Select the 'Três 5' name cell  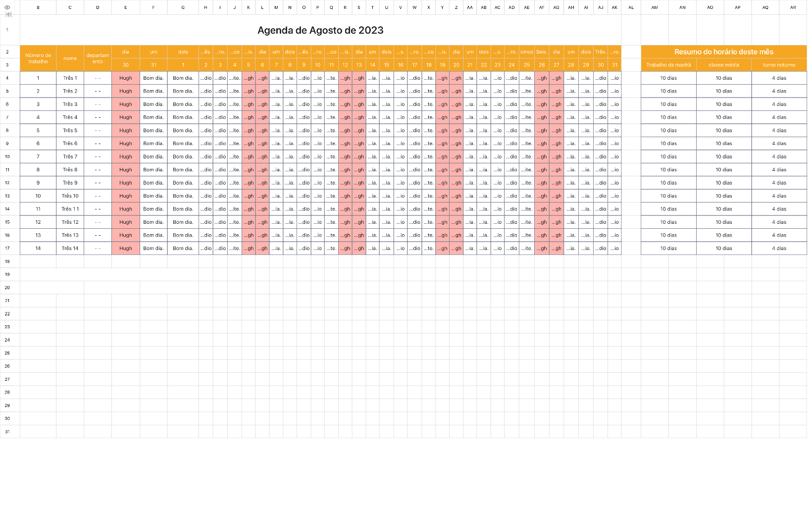[70, 130]
